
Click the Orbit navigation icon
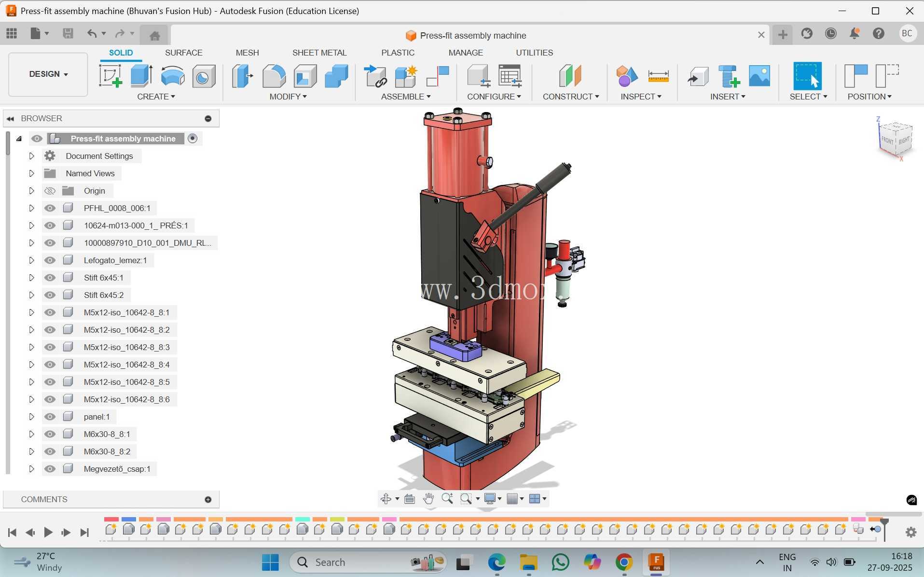386,499
